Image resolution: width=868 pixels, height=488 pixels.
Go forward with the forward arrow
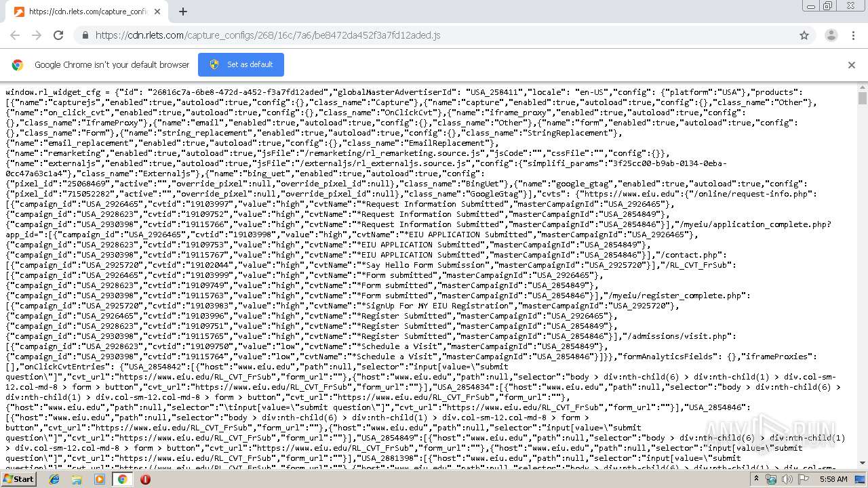pos(37,35)
